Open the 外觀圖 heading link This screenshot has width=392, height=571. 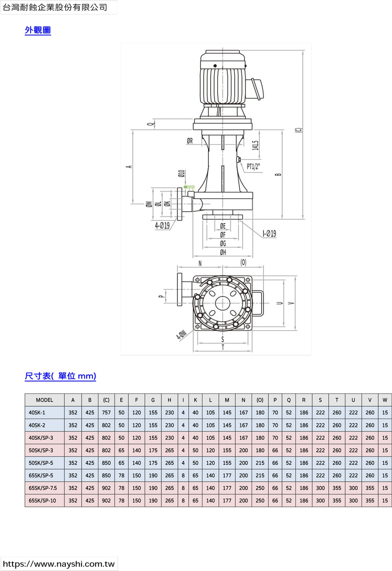coord(38,30)
